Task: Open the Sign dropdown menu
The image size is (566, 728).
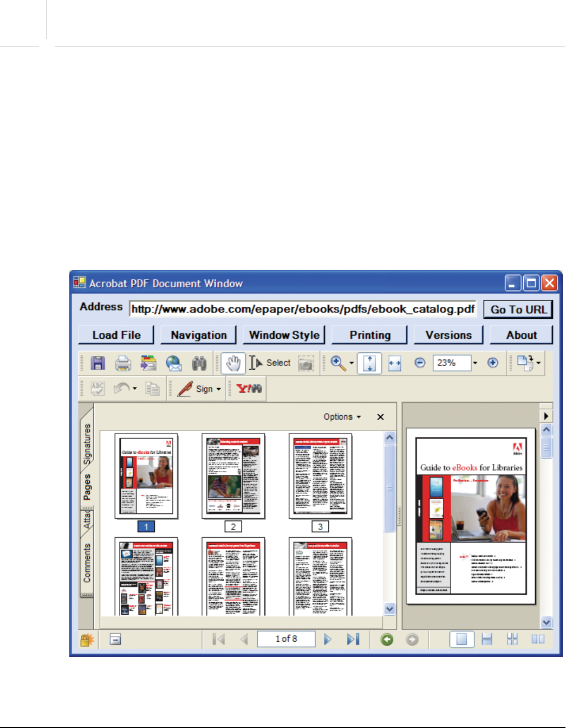Action: (x=218, y=389)
